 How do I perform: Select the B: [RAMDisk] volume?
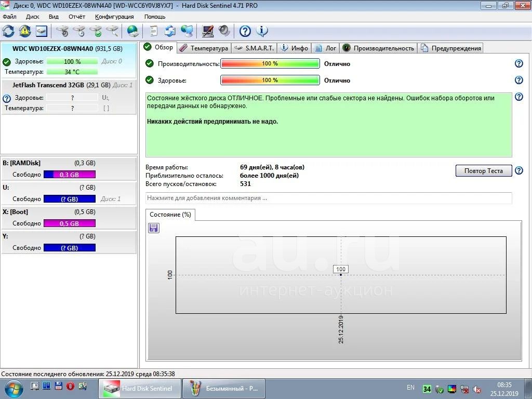click(69, 169)
